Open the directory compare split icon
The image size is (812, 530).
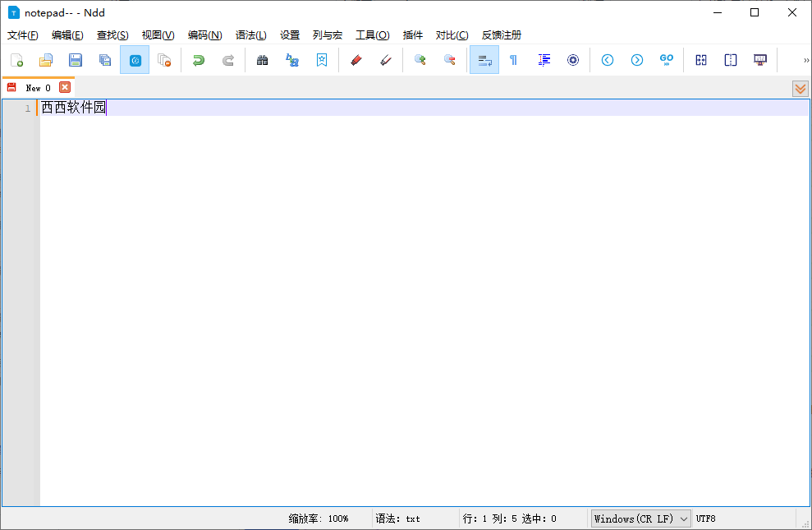click(731, 60)
